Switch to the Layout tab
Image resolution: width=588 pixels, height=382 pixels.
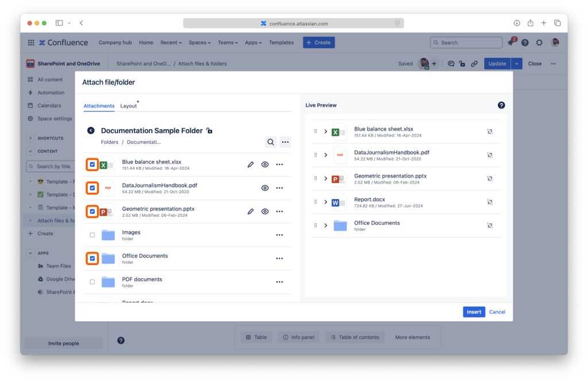click(x=129, y=106)
